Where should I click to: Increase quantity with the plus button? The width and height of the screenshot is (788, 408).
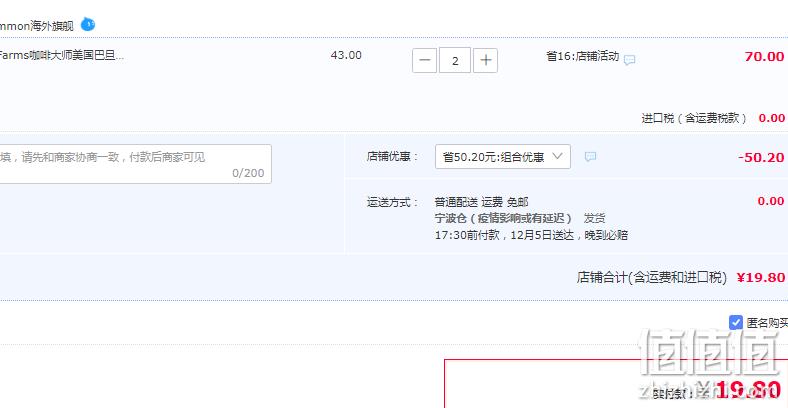[485, 60]
